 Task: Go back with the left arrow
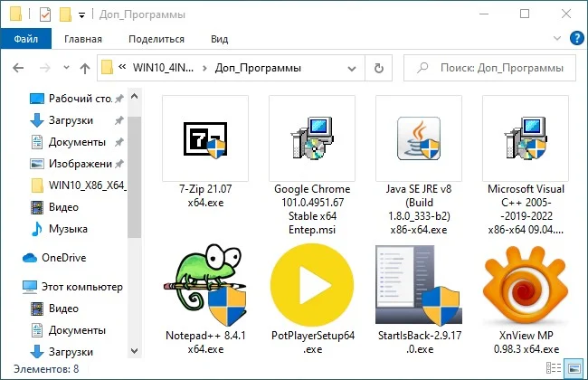pos(18,68)
